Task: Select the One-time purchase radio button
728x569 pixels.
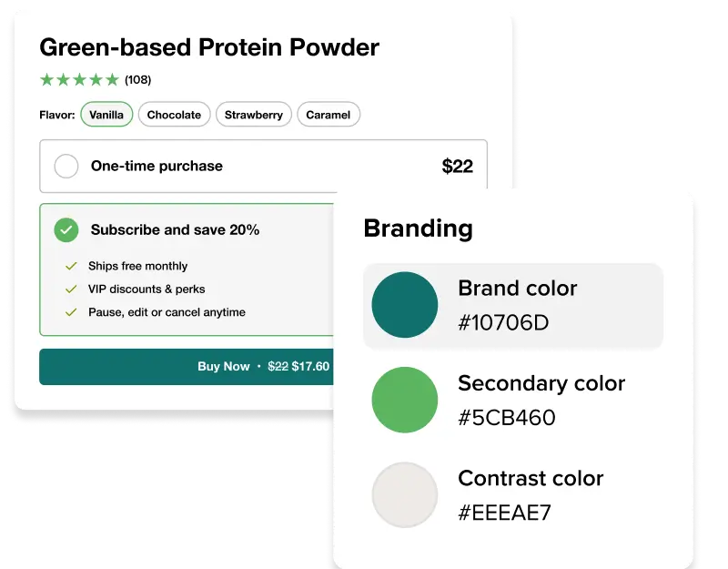Action: [65, 167]
